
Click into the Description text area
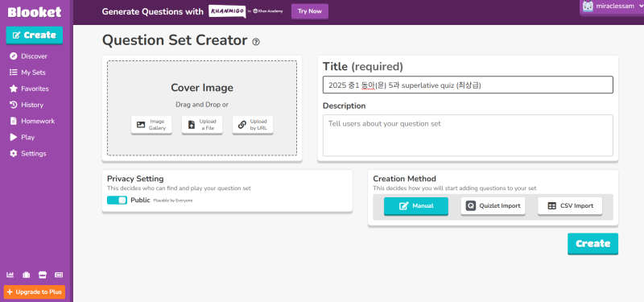[x=468, y=135]
